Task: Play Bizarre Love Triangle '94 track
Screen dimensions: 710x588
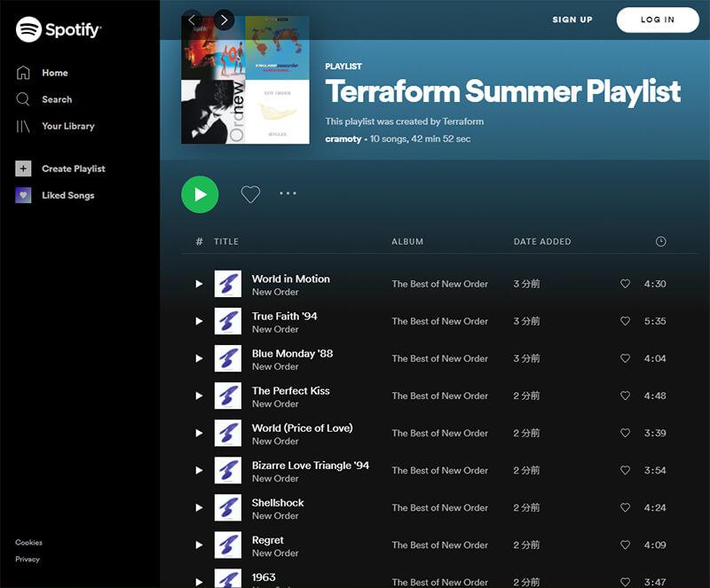Action: click(x=199, y=470)
